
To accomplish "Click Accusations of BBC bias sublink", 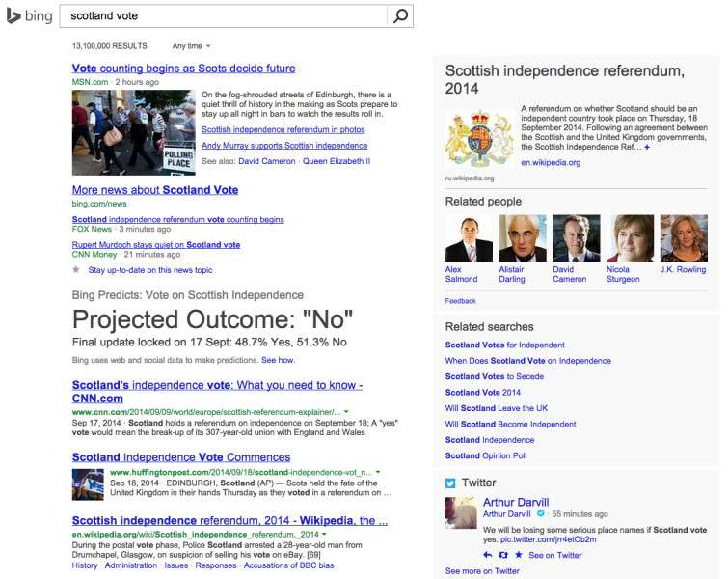I will (288, 565).
